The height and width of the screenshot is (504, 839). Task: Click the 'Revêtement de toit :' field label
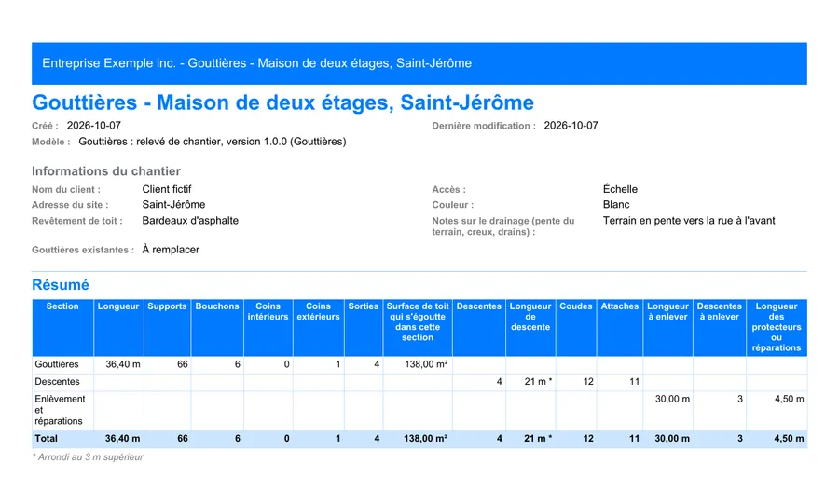[x=77, y=221]
